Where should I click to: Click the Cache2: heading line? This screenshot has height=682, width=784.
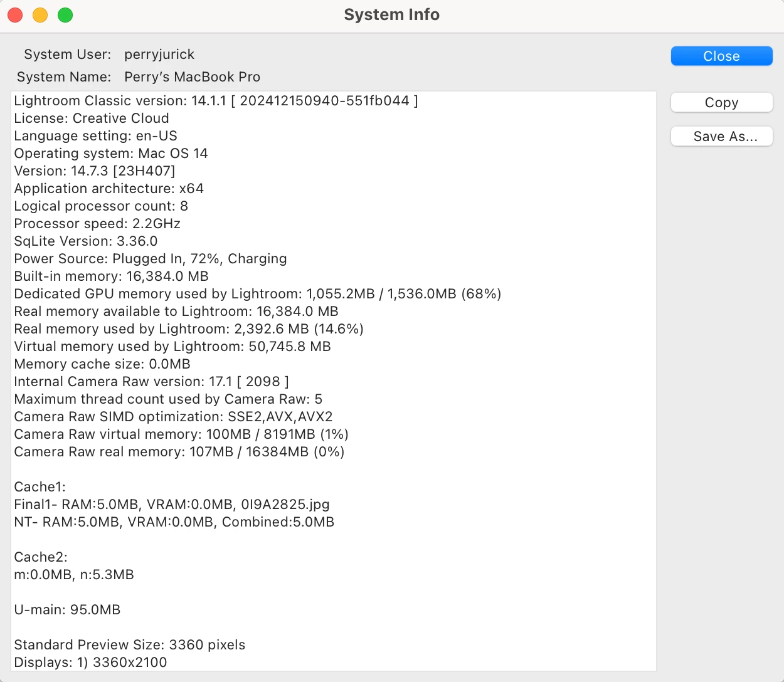tap(41, 557)
